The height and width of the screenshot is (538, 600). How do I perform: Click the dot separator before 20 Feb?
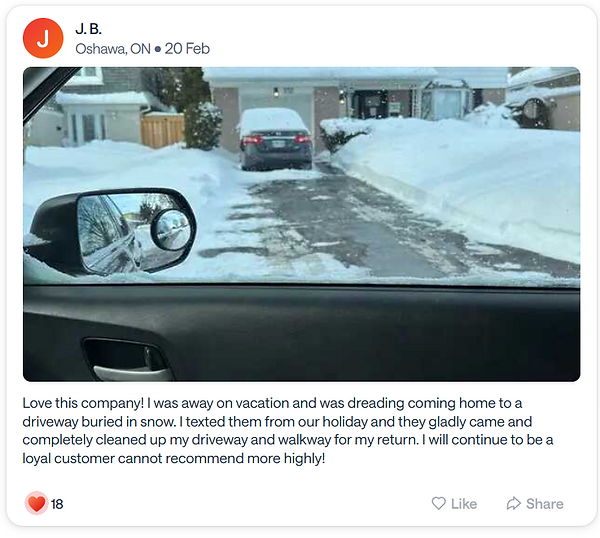(158, 49)
